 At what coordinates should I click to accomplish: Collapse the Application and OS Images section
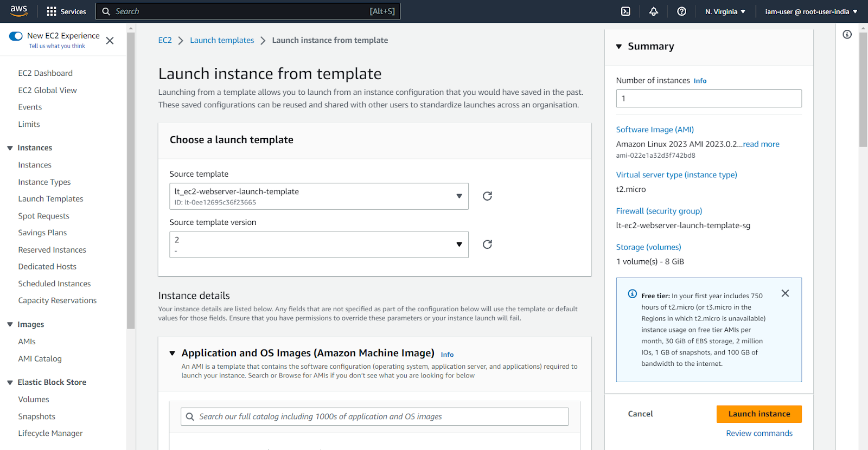click(172, 353)
